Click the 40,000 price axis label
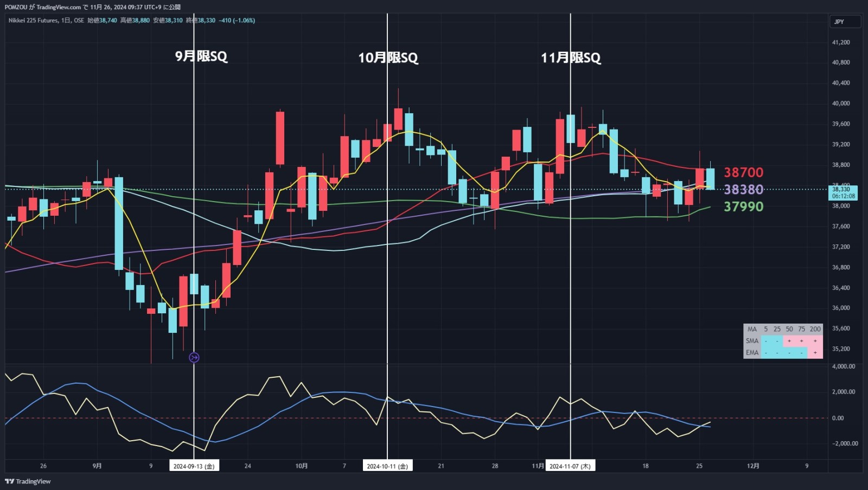Screen dimensions: 868x490 click(x=841, y=104)
